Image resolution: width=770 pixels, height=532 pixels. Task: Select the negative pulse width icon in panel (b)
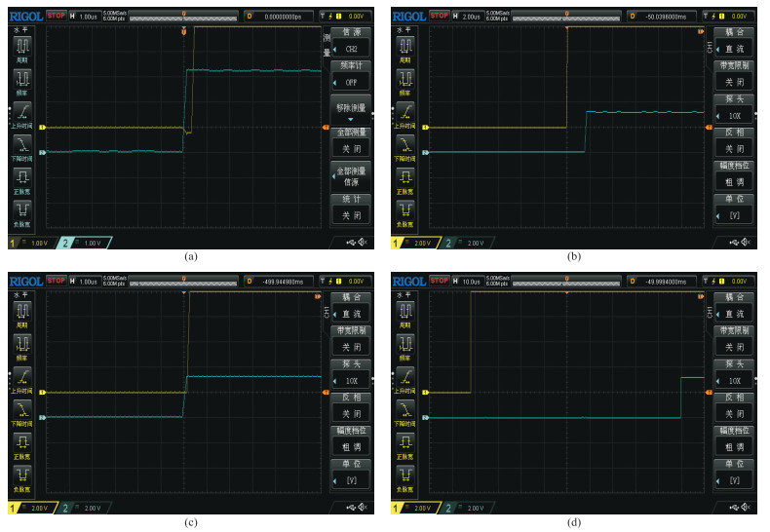(x=404, y=210)
